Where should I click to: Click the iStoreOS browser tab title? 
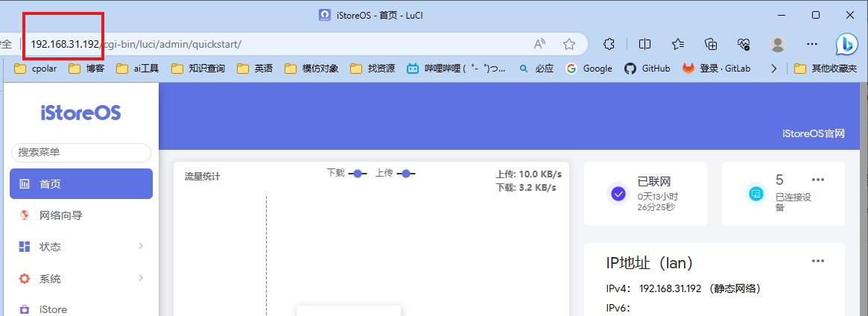(x=380, y=15)
